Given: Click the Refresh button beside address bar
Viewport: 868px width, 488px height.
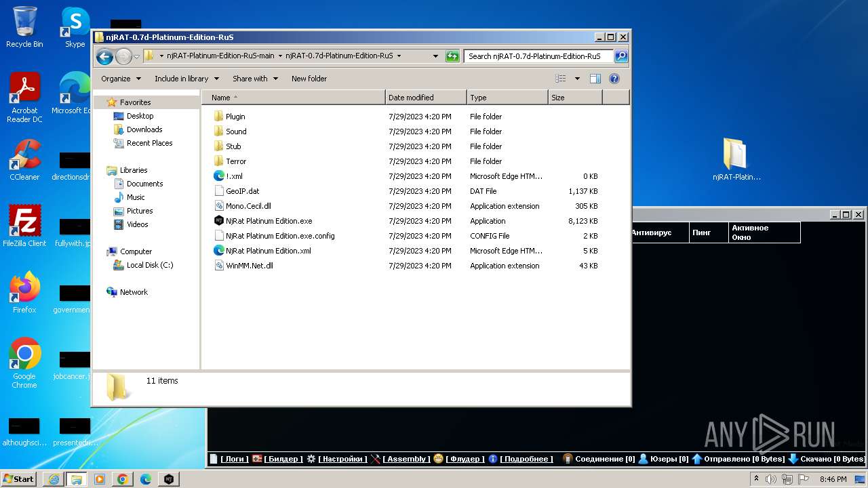Looking at the screenshot, I should click(x=452, y=56).
